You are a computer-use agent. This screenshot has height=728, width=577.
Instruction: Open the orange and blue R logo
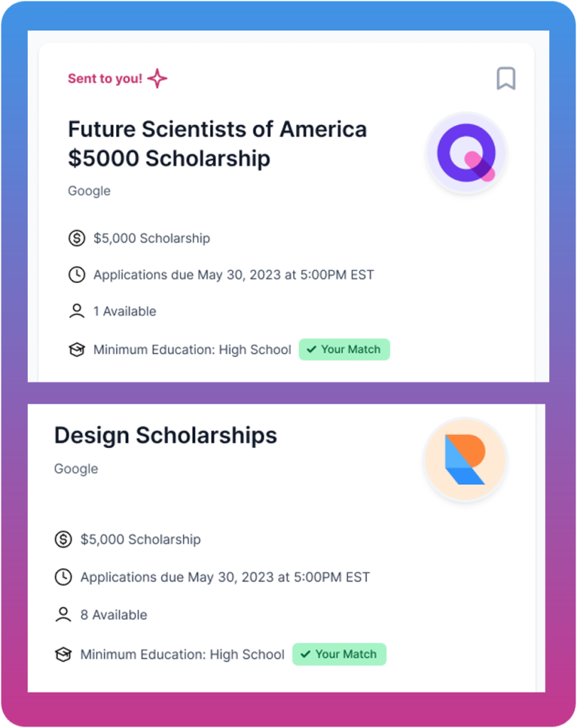coord(465,460)
